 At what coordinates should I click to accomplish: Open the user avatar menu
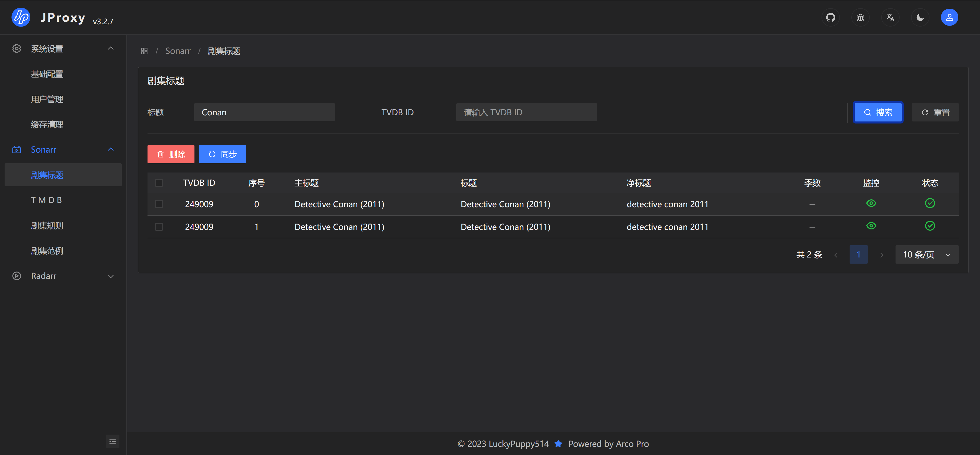coord(950,17)
